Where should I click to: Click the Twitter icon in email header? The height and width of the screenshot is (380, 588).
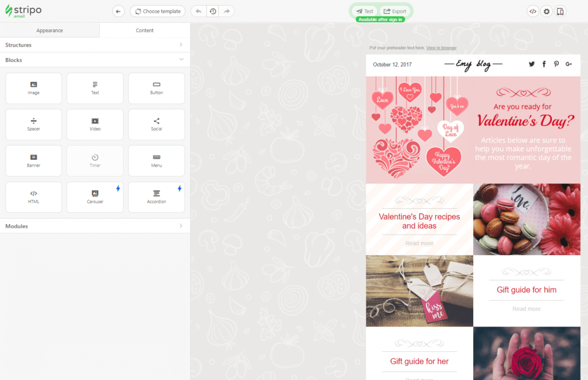tap(532, 64)
